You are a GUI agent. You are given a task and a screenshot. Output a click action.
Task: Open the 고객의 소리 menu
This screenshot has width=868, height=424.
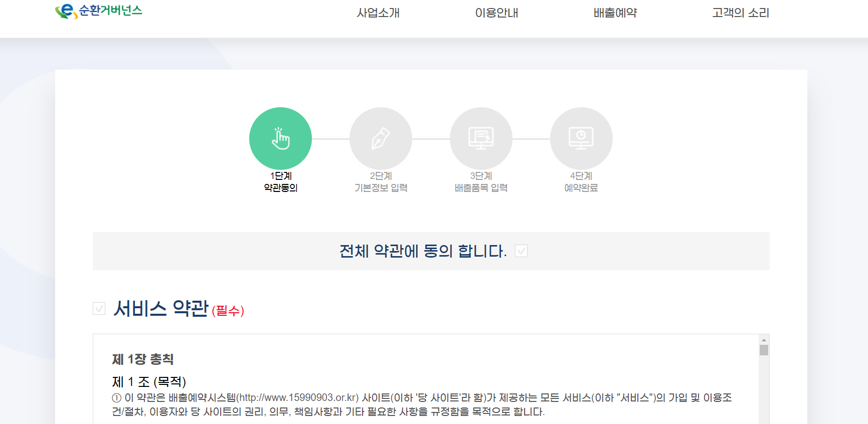pyautogui.click(x=741, y=13)
